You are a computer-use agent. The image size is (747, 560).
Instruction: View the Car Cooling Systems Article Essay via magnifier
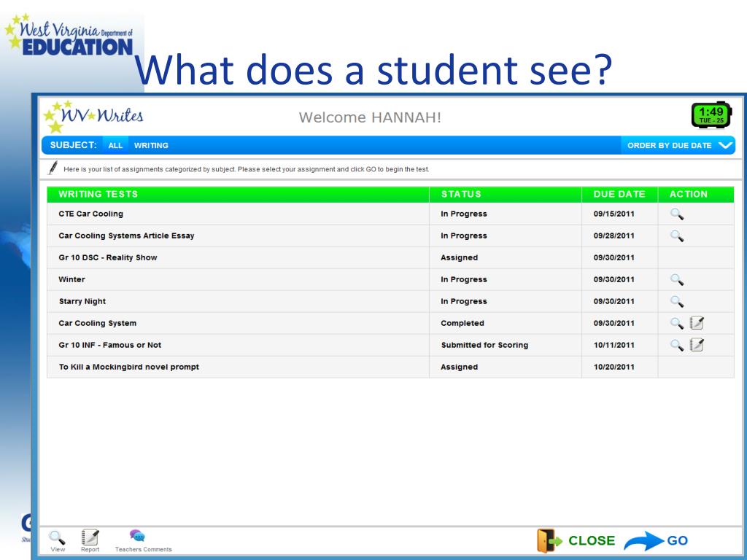point(677,236)
